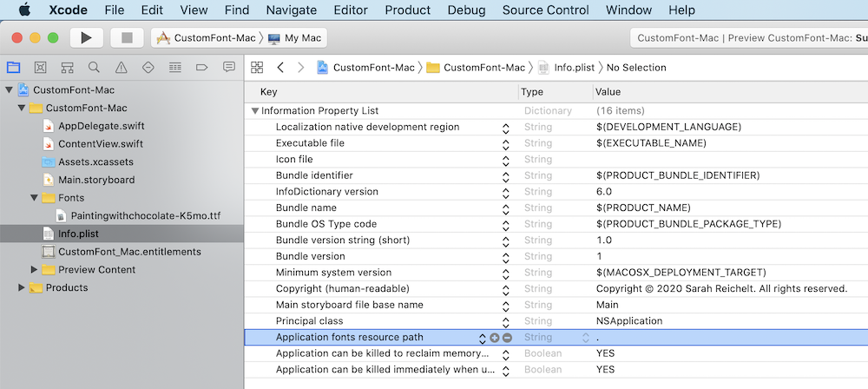This screenshot has height=389, width=868.
Task: Open key stepper for Executable file
Action: [505, 143]
